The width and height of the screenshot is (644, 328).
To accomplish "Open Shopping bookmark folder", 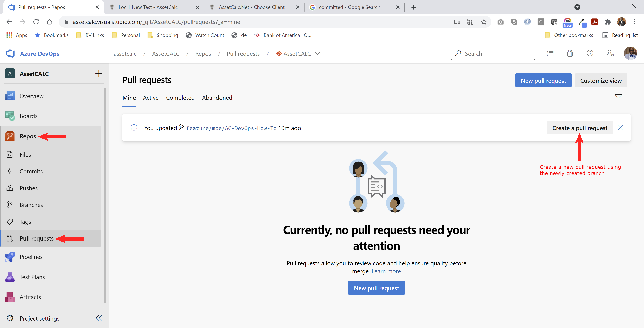I will [163, 35].
